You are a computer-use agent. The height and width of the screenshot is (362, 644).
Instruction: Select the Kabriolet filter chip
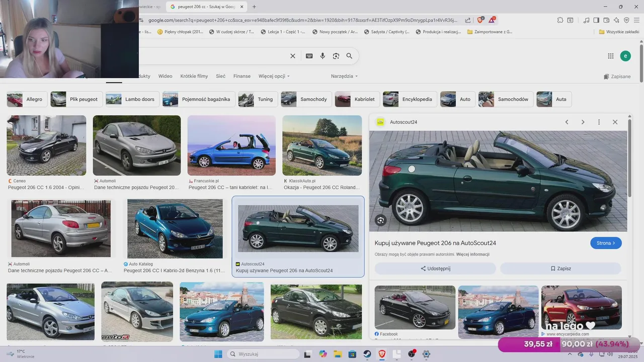357,99
